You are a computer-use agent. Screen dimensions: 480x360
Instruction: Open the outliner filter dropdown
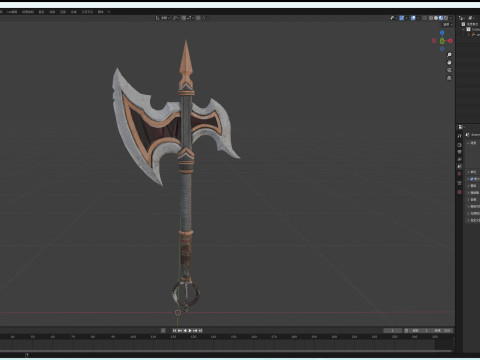point(471,18)
